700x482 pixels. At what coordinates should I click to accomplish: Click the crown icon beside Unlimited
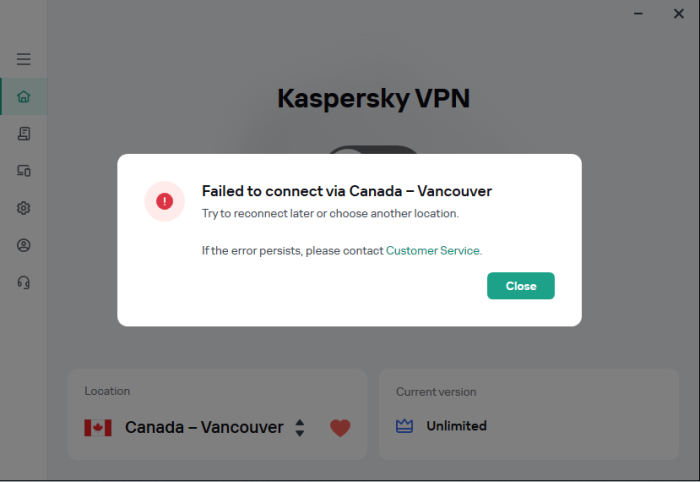click(x=405, y=426)
